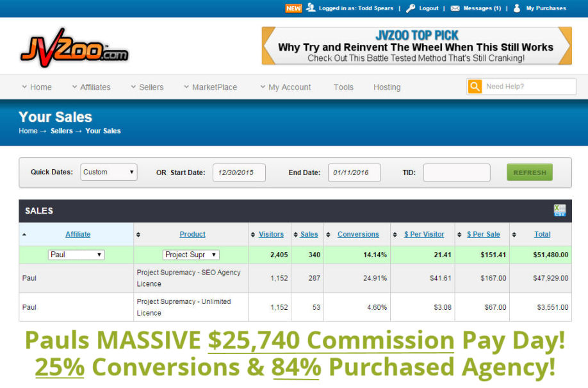Click the My Purchases person icon
The image size is (588, 388).
517,8
